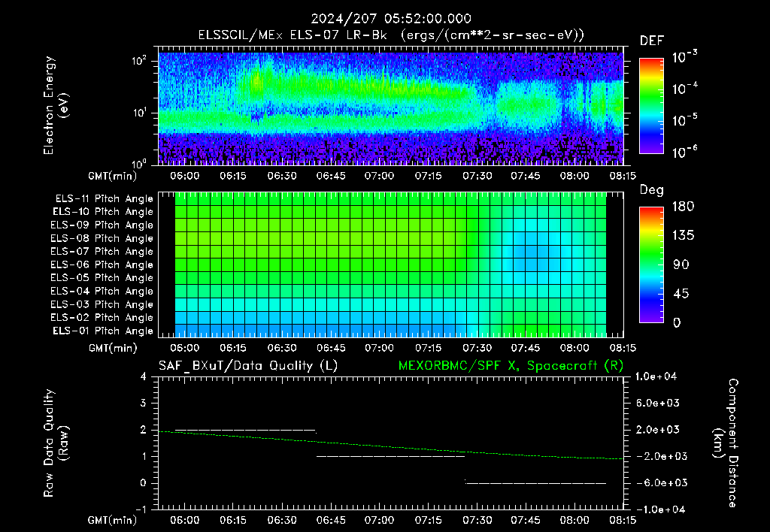Click the Deg pitch angle color bar
The image size is (770, 532).
tap(651, 264)
